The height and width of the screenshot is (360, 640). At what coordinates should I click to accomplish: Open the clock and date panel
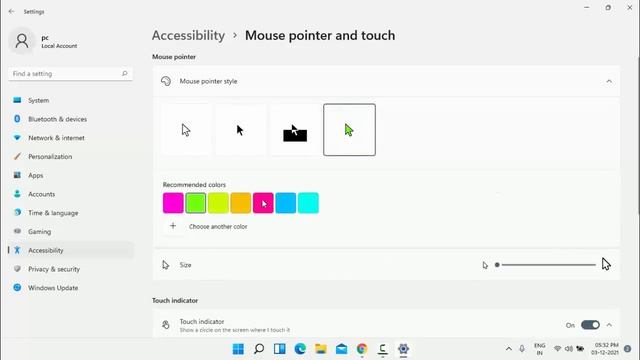(x=606, y=349)
